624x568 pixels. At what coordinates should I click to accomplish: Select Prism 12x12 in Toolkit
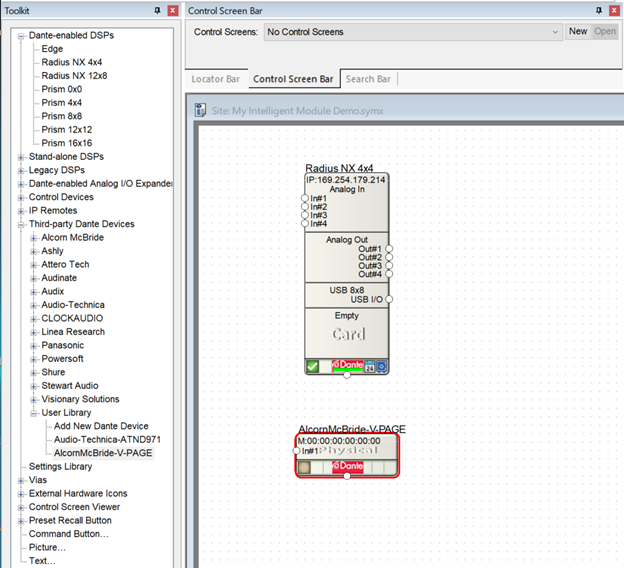pyautogui.click(x=67, y=129)
